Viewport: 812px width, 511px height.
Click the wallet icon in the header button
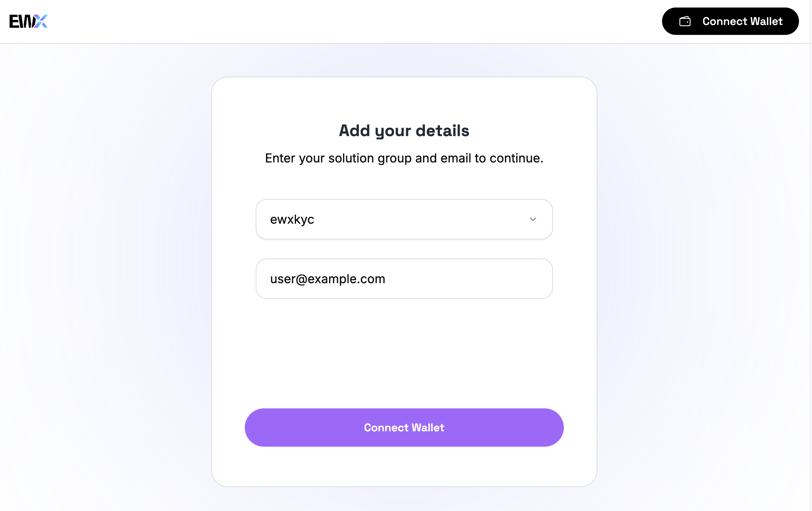[x=685, y=21]
